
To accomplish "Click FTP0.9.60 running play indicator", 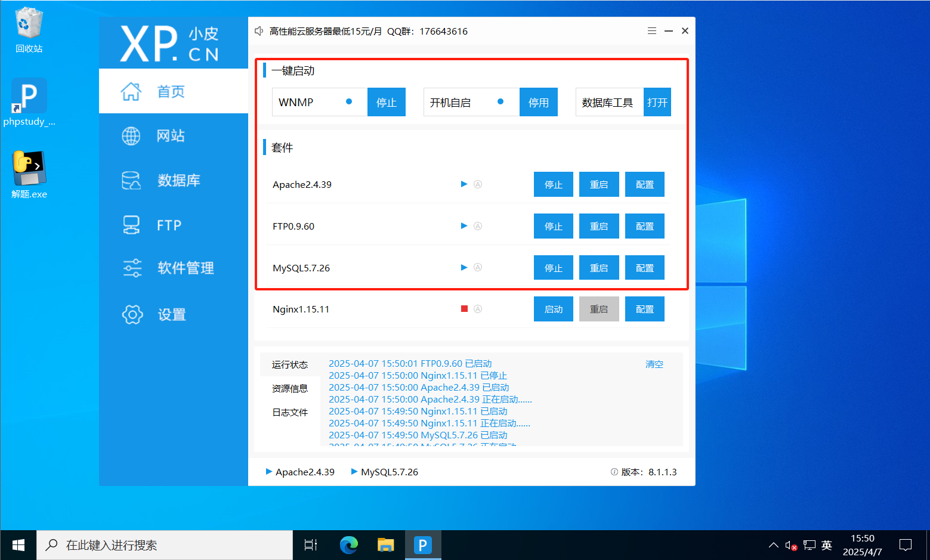I will 464,226.
